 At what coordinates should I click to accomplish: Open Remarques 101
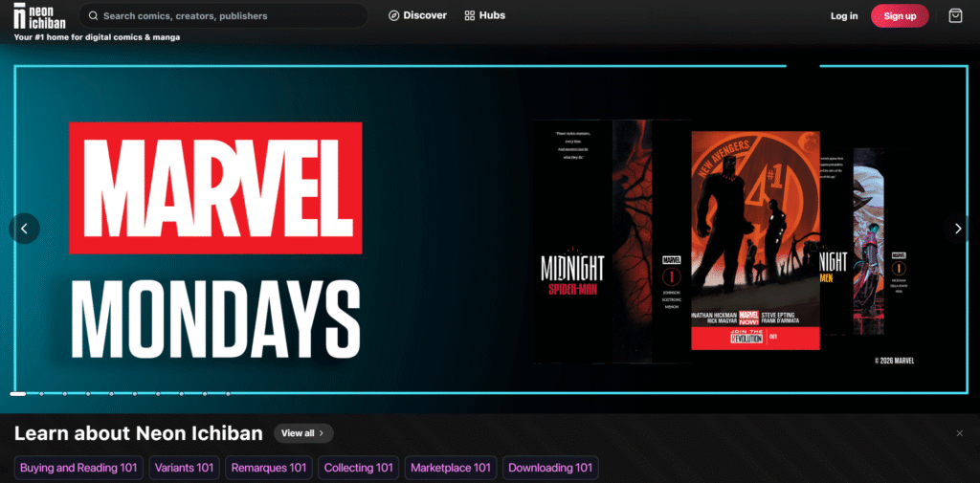[269, 468]
